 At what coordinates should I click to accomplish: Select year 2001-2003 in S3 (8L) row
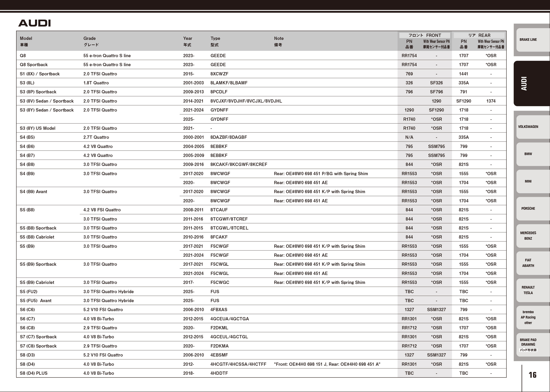pyautogui.click(x=193, y=83)
